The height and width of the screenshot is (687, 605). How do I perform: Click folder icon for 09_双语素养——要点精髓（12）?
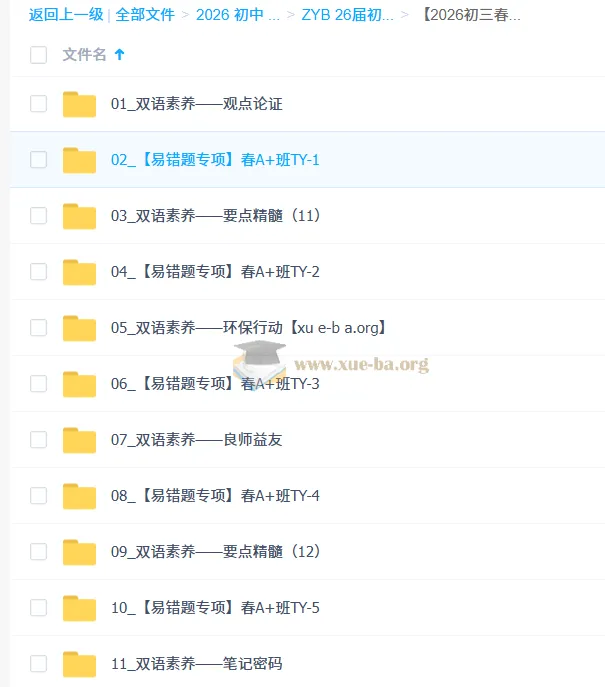[x=79, y=552]
